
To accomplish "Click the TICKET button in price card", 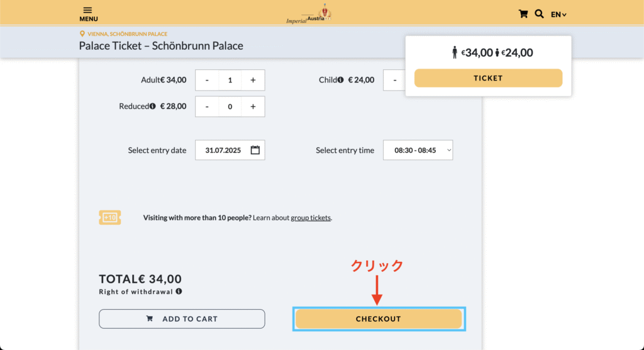I will pos(488,78).
